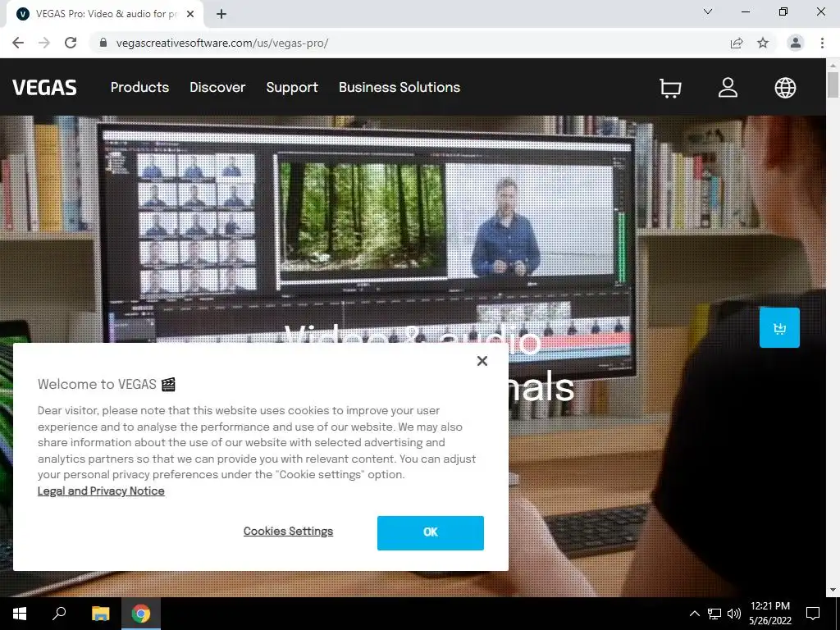This screenshot has height=630, width=840.
Task: Open taskbar search
Action: click(59, 614)
